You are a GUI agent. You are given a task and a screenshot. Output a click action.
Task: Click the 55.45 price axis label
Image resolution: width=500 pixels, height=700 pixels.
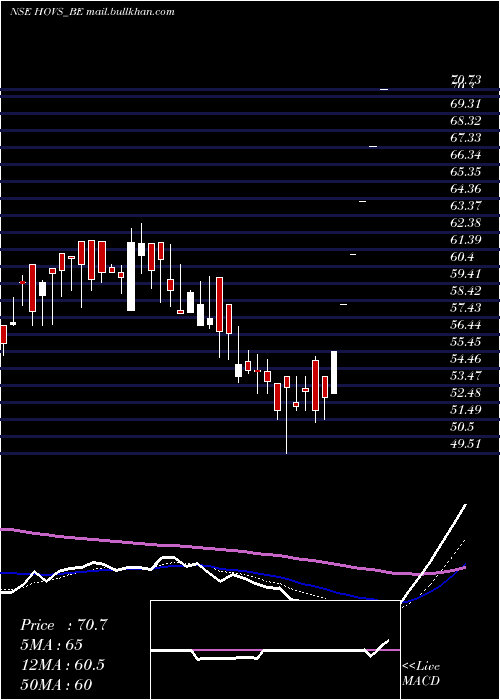coord(466,342)
